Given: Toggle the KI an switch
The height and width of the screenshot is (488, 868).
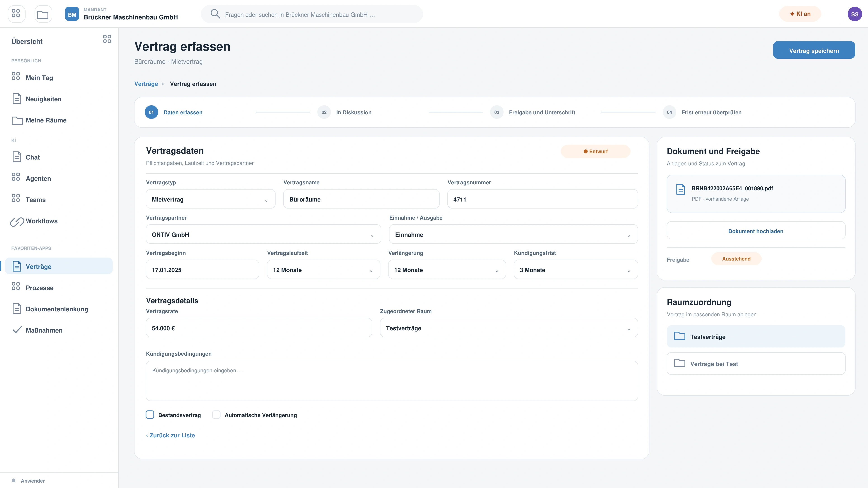Looking at the screenshot, I should [x=800, y=14].
